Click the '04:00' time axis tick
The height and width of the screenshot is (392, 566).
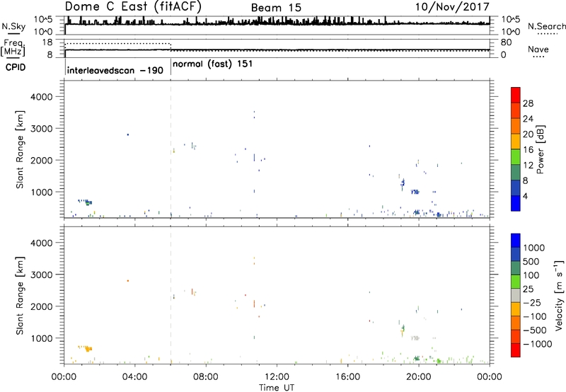click(135, 377)
